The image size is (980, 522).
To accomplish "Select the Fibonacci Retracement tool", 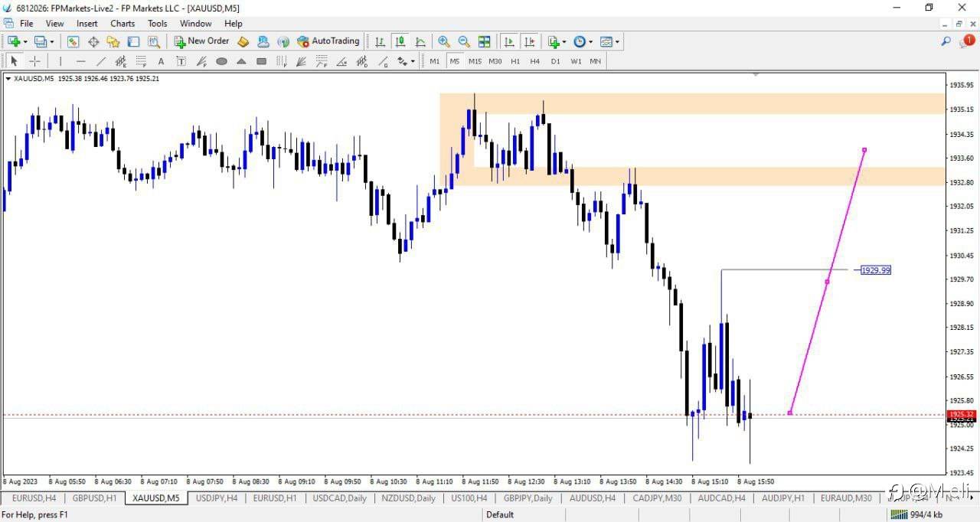I will pyautogui.click(x=141, y=61).
